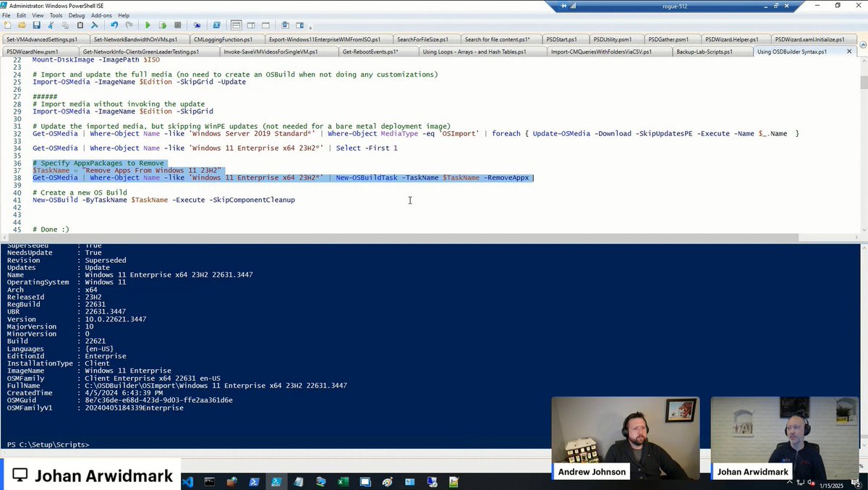Switch to Invoke-SaveVMVideosForSingleVM.ps1 tab

pos(278,51)
